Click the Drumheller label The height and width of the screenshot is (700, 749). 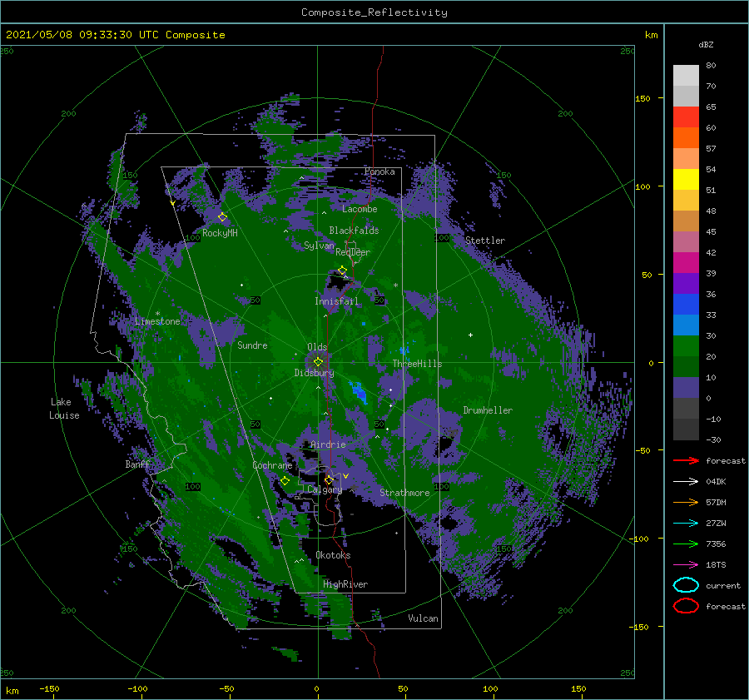[x=488, y=410]
